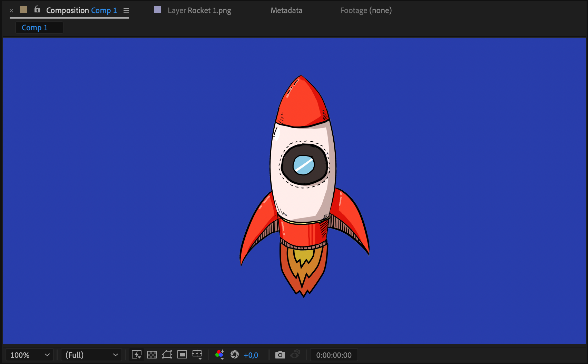
Task: Click the Reset Exposure aperture icon
Action: (235, 355)
